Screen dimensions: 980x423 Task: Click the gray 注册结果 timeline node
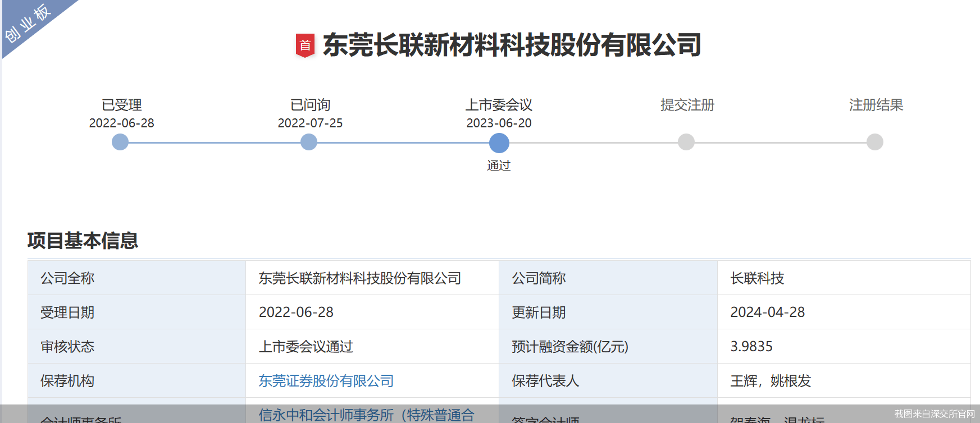[x=874, y=142]
